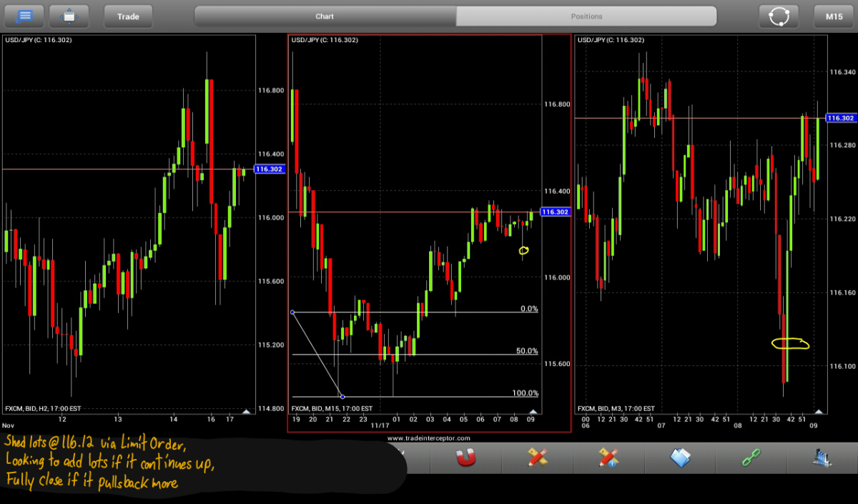Select the Fibonacci 100.0% level label
The width and height of the screenshot is (858, 504).
525,393
